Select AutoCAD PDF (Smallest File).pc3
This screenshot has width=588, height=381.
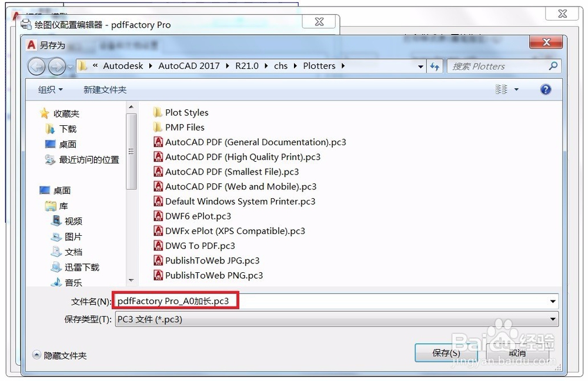226,171
